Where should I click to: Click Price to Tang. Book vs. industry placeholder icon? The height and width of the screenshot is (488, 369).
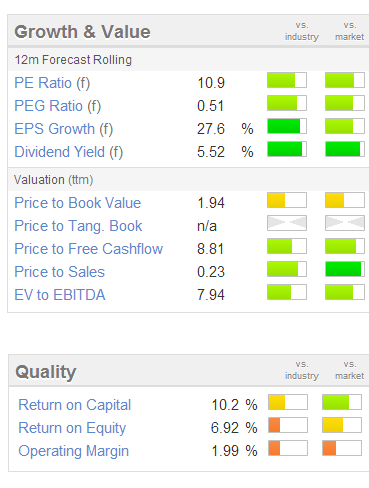(287, 223)
